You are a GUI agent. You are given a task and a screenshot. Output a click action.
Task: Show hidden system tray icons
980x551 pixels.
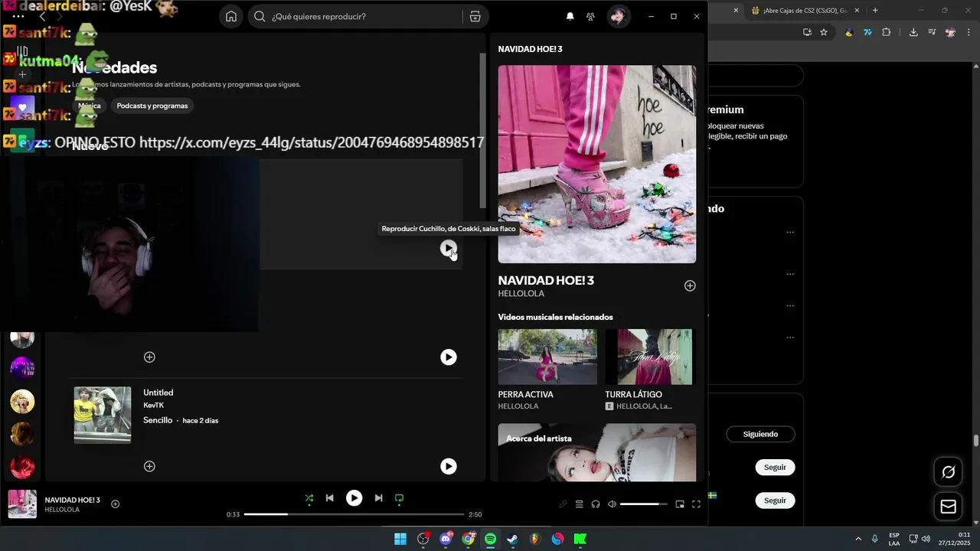(857, 539)
